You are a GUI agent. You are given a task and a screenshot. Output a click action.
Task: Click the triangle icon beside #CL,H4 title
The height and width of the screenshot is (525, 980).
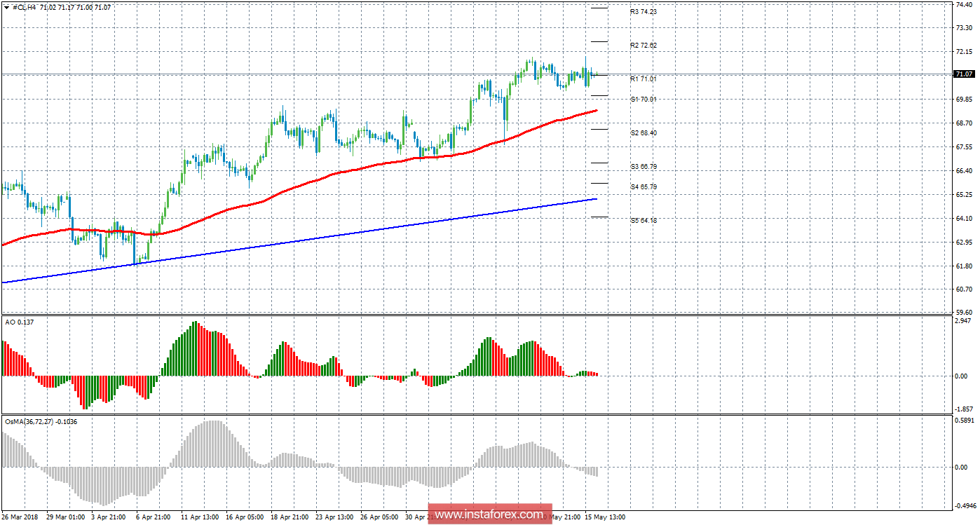[x=7, y=6]
